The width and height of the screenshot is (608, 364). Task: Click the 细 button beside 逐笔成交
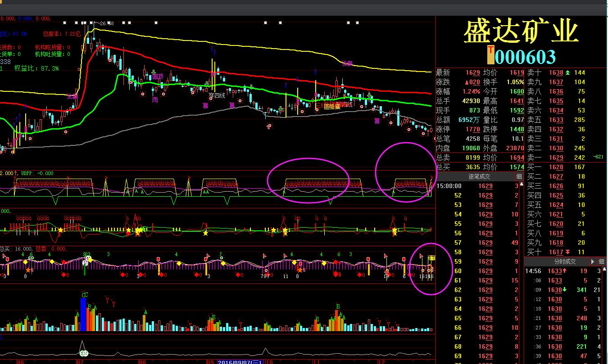(x=519, y=176)
